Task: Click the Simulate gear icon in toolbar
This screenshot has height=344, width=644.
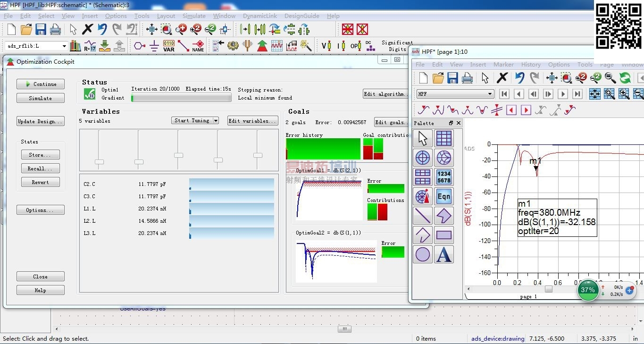Action: pos(233,46)
